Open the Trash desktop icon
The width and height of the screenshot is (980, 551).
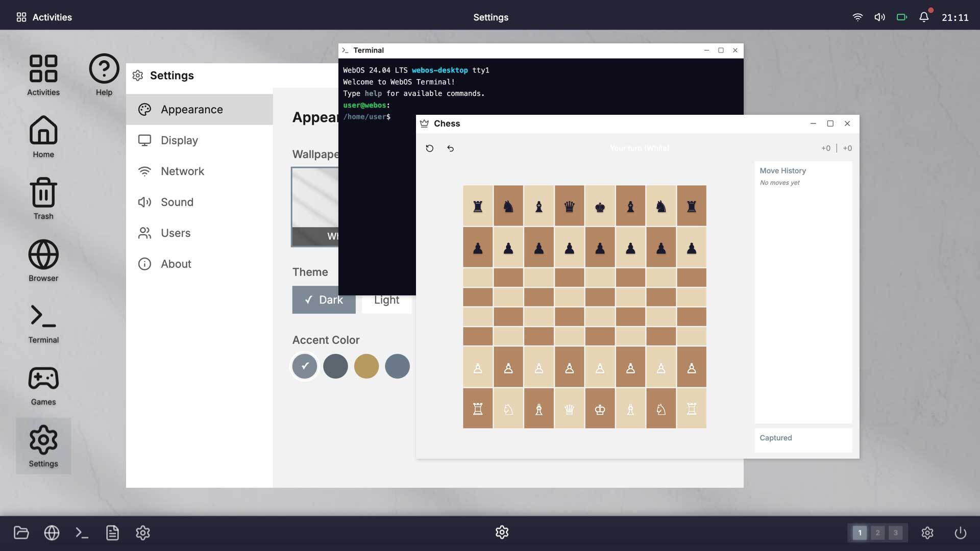[x=43, y=198]
